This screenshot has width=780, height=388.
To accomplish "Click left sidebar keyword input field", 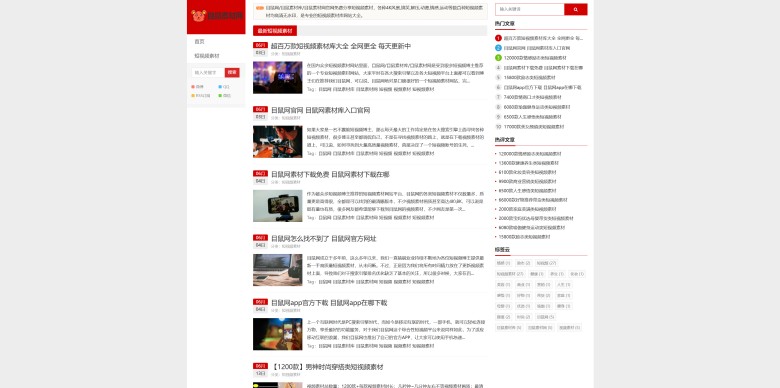I will [208, 73].
